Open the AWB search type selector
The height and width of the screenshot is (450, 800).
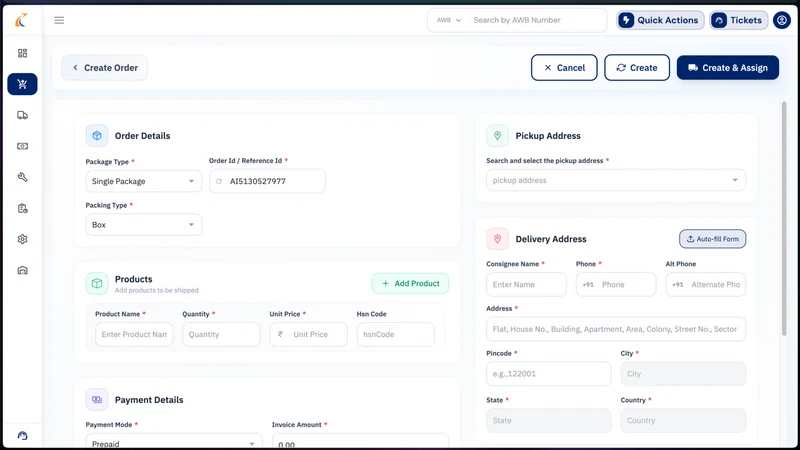coord(448,20)
